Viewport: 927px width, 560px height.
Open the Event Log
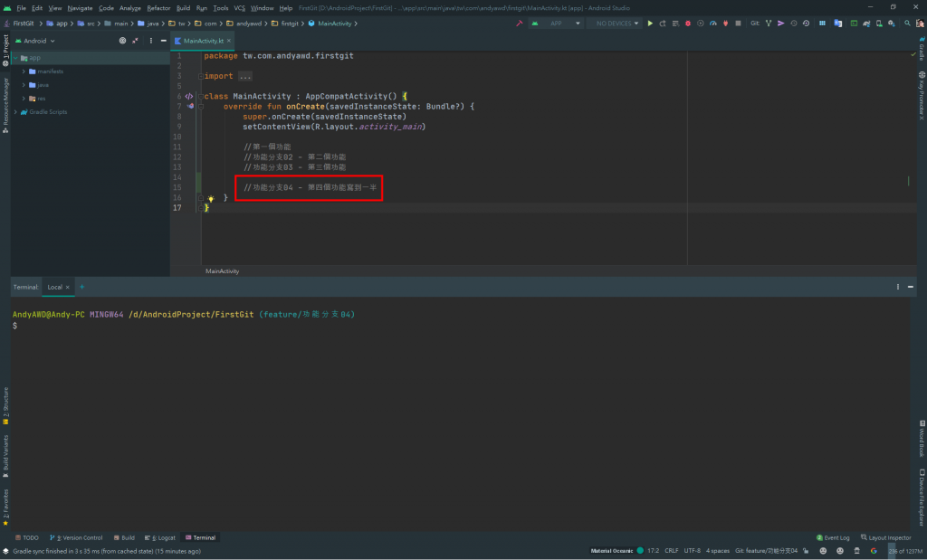(x=833, y=538)
